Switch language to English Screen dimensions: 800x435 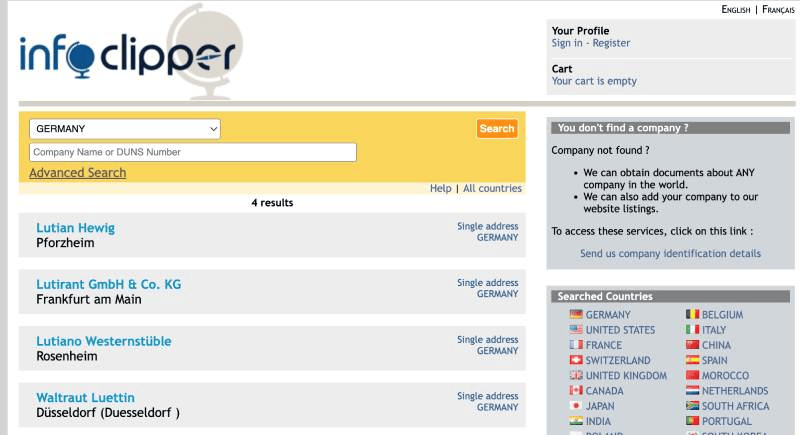tap(735, 10)
